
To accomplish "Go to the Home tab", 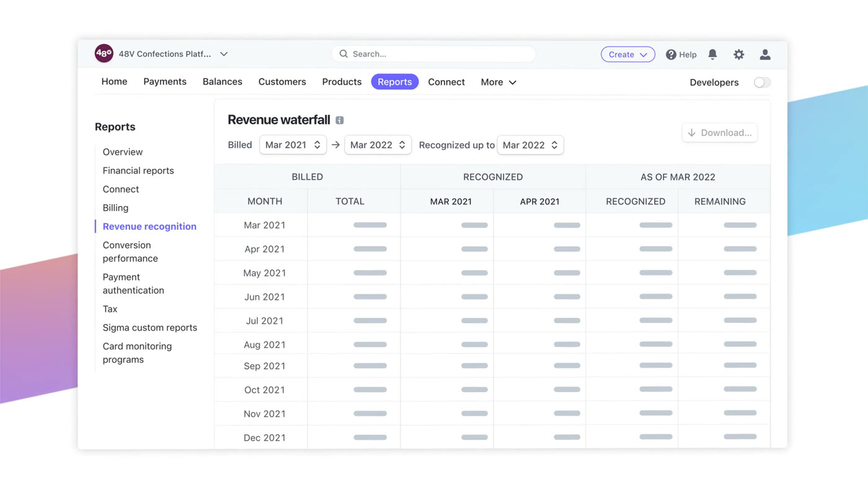I will [x=114, y=82].
